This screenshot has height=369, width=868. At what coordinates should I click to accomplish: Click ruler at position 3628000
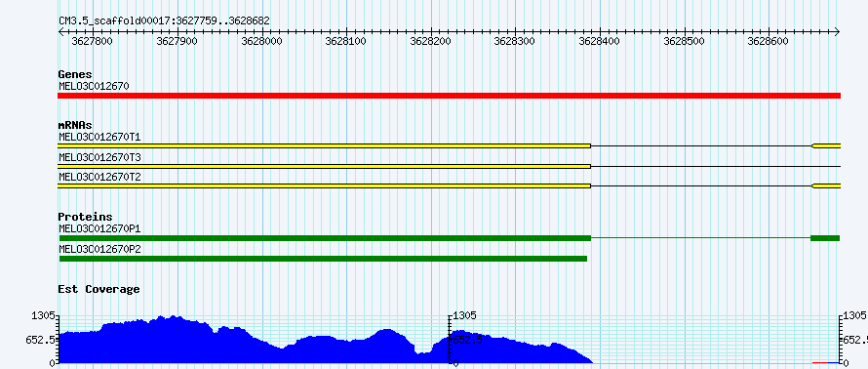click(262, 41)
